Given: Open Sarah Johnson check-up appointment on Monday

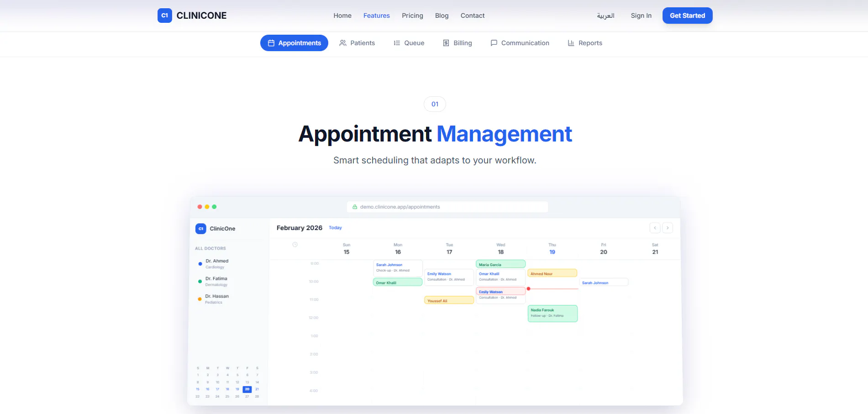Looking at the screenshot, I should click(398, 267).
